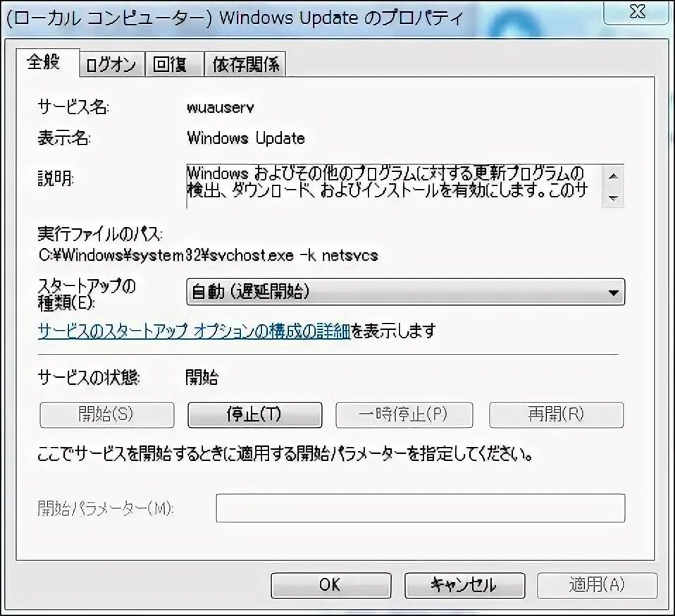Click description box scroll down arrow
The height and width of the screenshot is (616, 675).
point(614,198)
